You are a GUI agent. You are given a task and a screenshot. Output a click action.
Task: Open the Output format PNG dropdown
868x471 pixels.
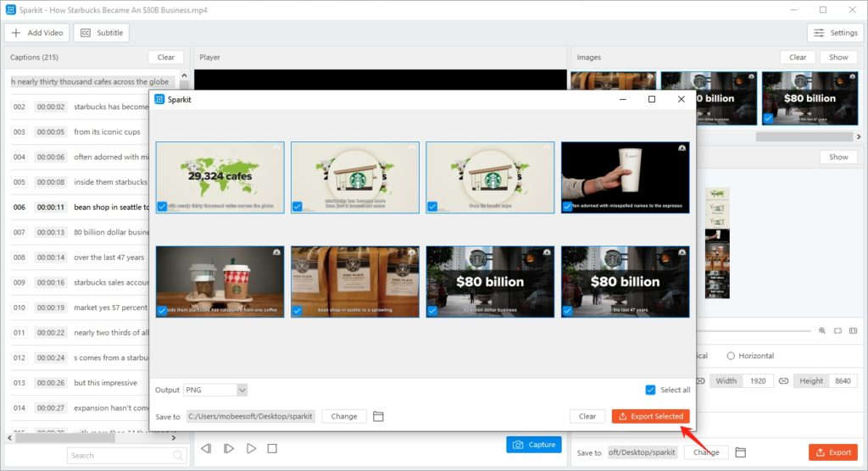(x=215, y=390)
